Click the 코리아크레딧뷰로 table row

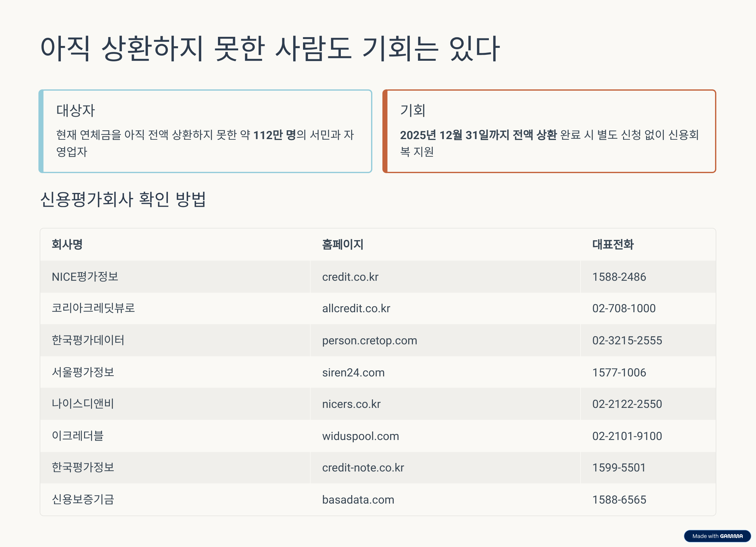coord(94,308)
